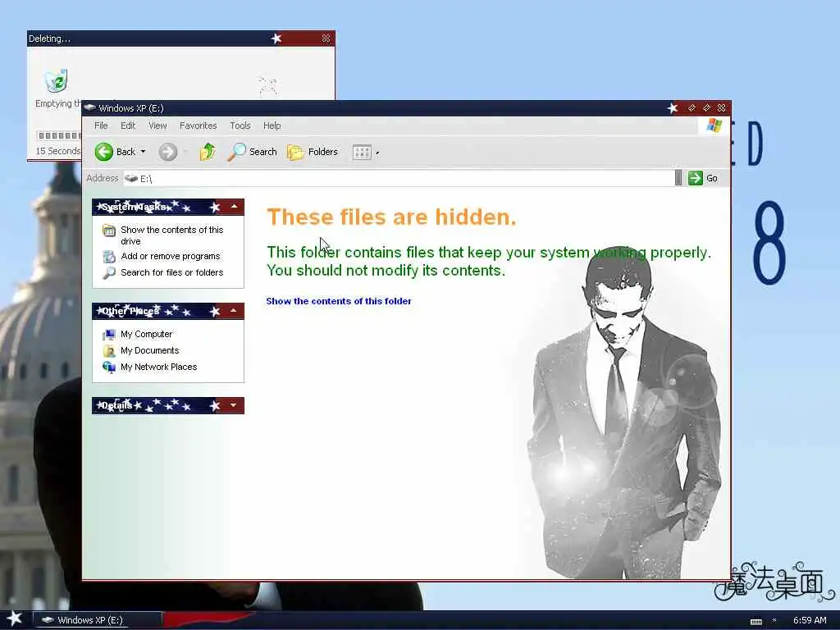Viewport: 840px width, 630px height.
Task: Toggle the Folders pane button
Action: pyautogui.click(x=313, y=152)
